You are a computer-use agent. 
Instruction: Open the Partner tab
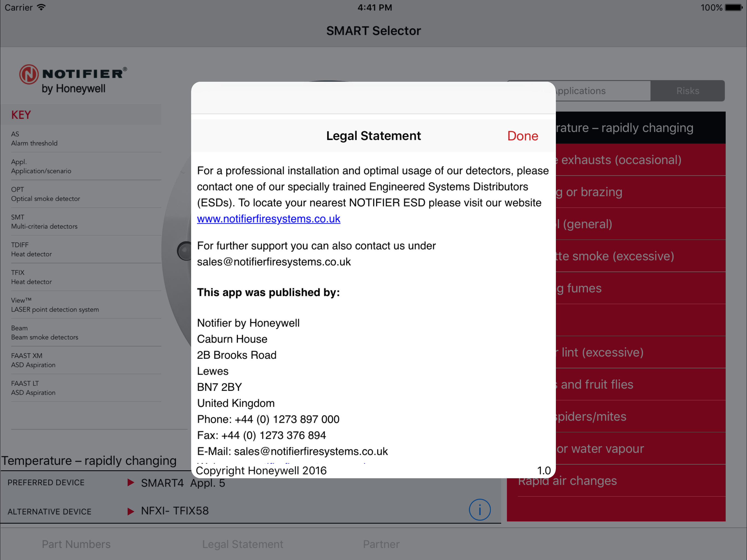[381, 544]
